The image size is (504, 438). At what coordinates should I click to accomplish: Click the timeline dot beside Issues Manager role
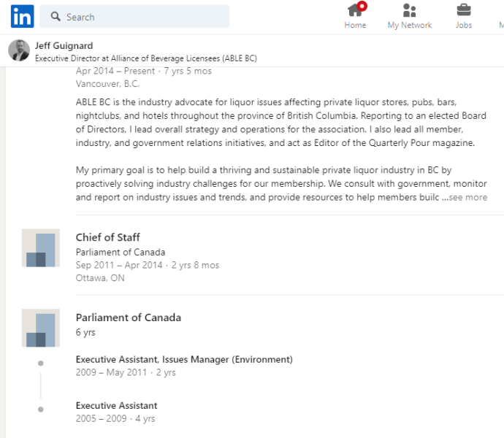click(x=41, y=363)
